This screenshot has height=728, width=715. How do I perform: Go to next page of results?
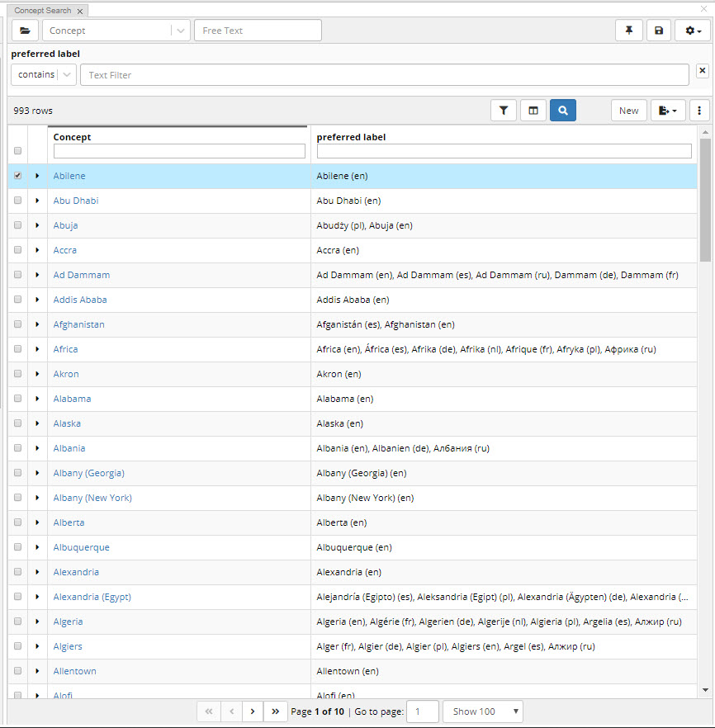(x=253, y=711)
